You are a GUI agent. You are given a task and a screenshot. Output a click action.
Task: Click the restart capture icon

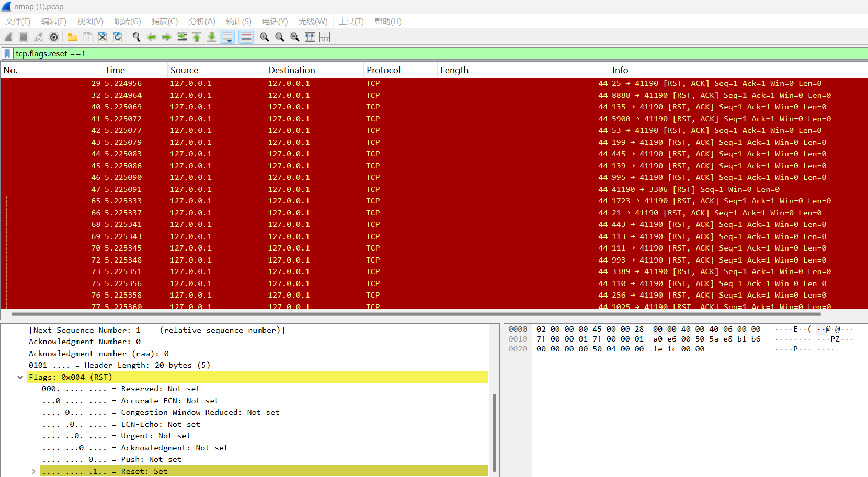pos(39,37)
